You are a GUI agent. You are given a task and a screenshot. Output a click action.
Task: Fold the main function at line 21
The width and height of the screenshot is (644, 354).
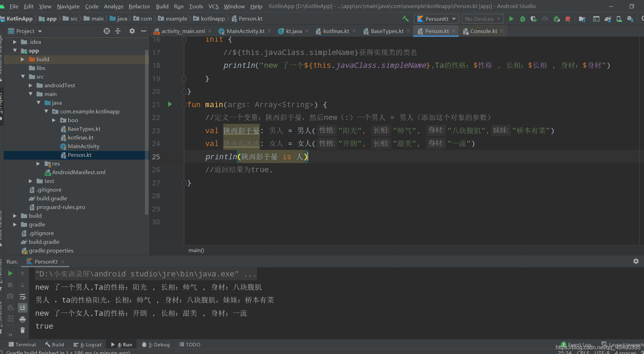[x=184, y=105]
